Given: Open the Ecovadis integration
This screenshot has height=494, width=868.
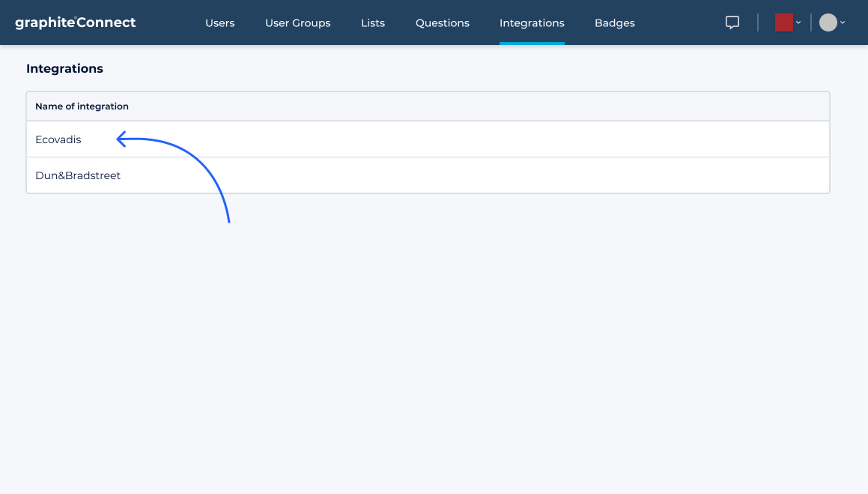Looking at the screenshot, I should point(58,139).
